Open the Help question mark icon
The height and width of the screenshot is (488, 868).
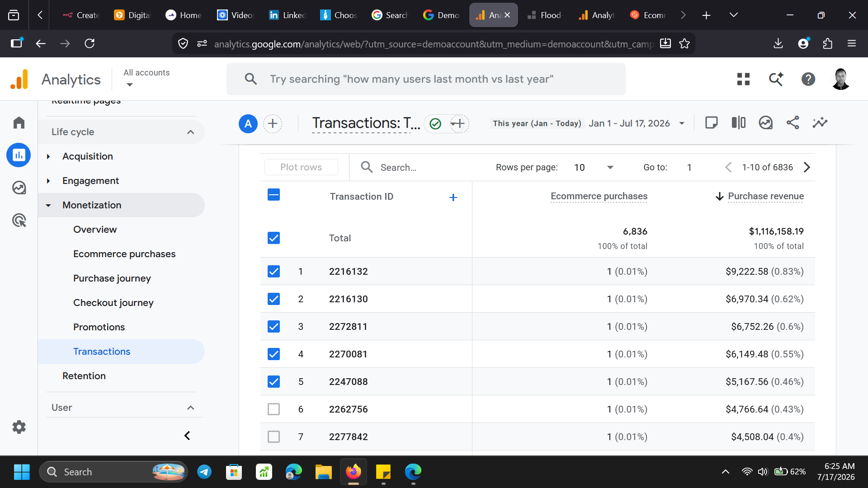808,79
